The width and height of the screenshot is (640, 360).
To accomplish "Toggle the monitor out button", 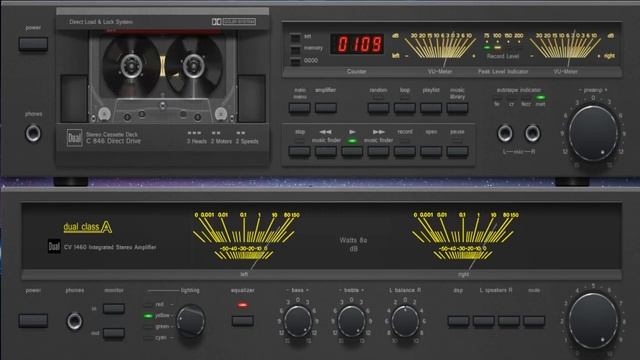I will click(113, 333).
